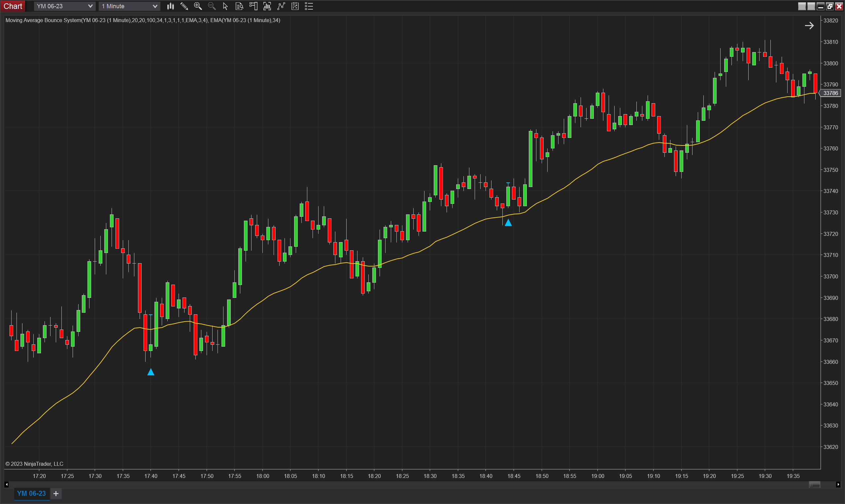Click the zoom in magnifier icon

(198, 6)
